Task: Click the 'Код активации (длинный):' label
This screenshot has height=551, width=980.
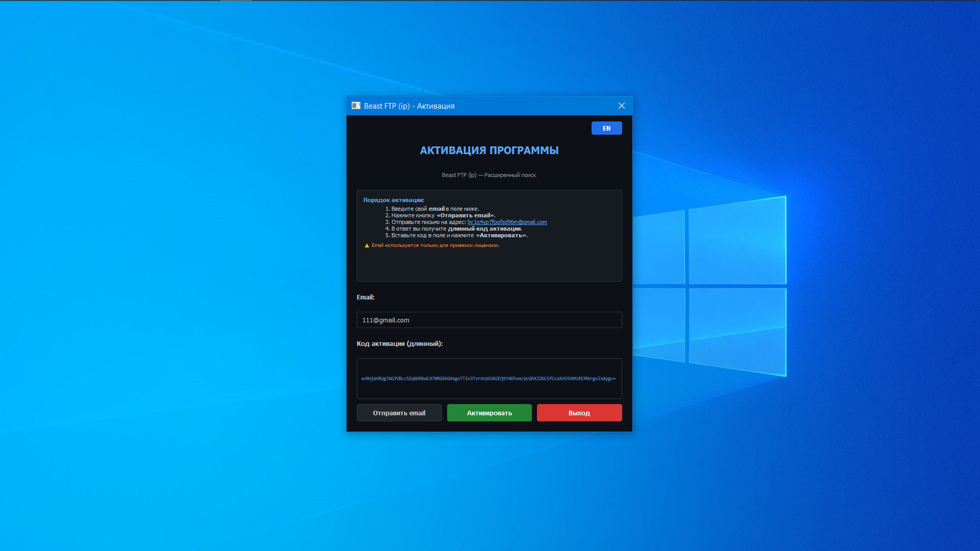Action: click(400, 343)
